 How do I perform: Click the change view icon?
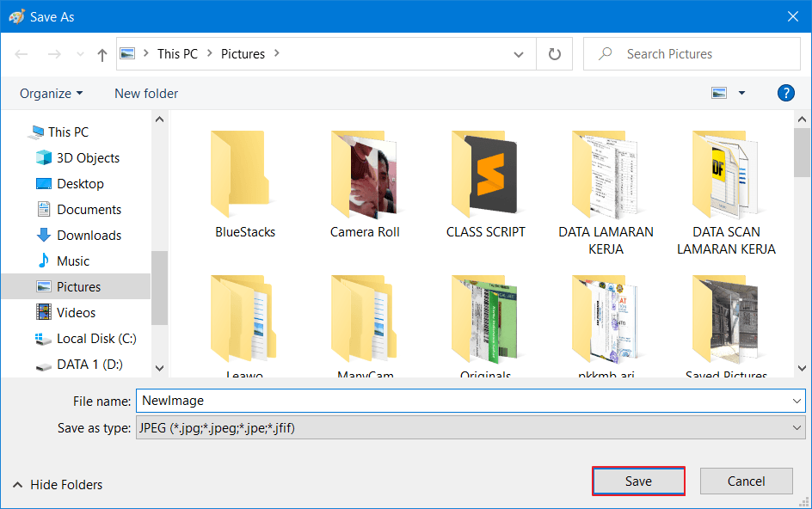click(719, 93)
